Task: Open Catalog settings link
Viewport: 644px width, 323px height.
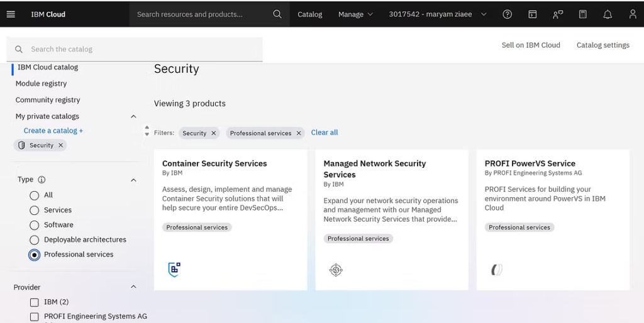Action: click(603, 45)
